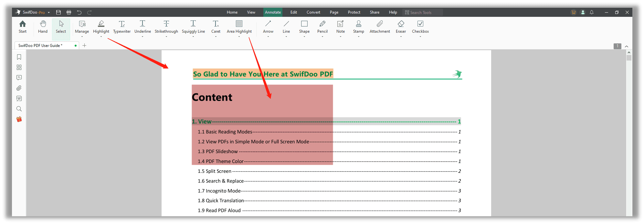Expand the Shape dropdown arrow
Screen dimensions: 644x224
point(304,37)
